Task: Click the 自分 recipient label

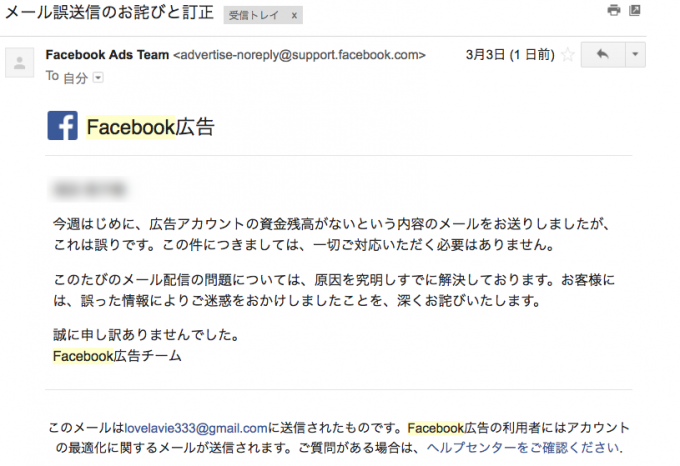Action: coord(76,78)
